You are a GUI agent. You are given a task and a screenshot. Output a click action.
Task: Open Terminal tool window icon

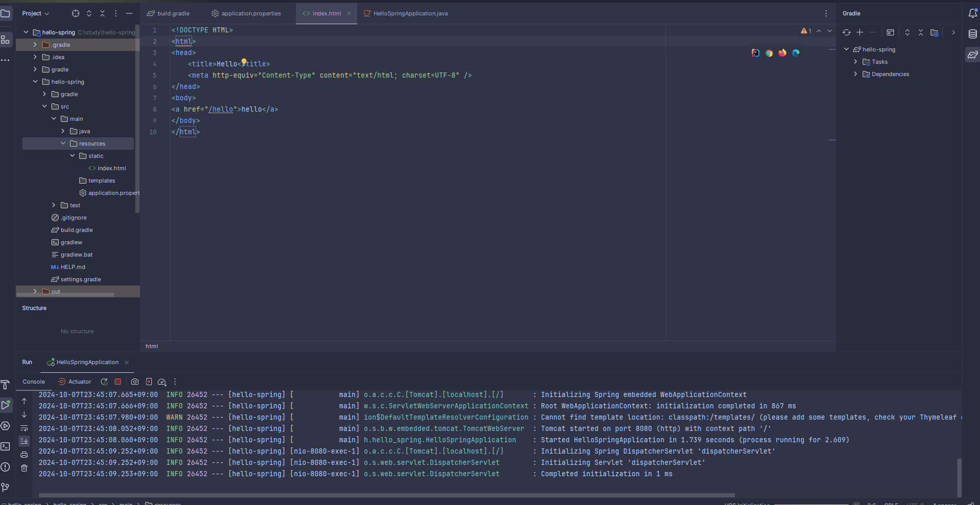pyautogui.click(x=6, y=446)
